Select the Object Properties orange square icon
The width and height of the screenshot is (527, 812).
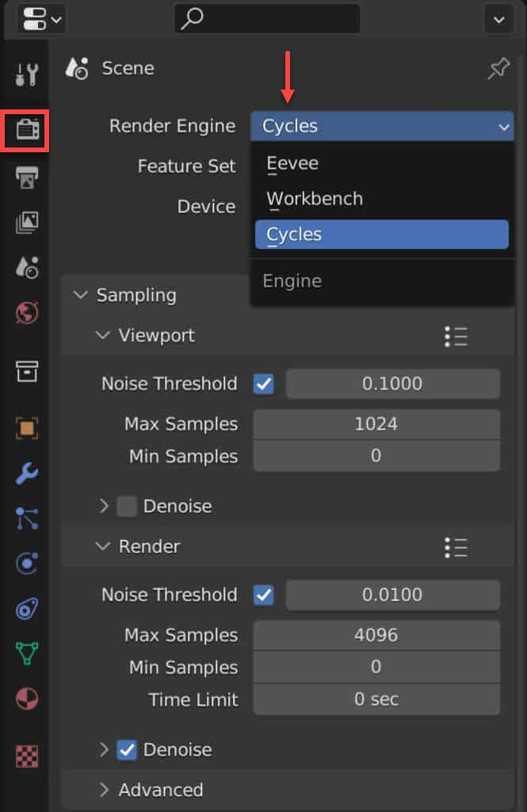pos(25,427)
